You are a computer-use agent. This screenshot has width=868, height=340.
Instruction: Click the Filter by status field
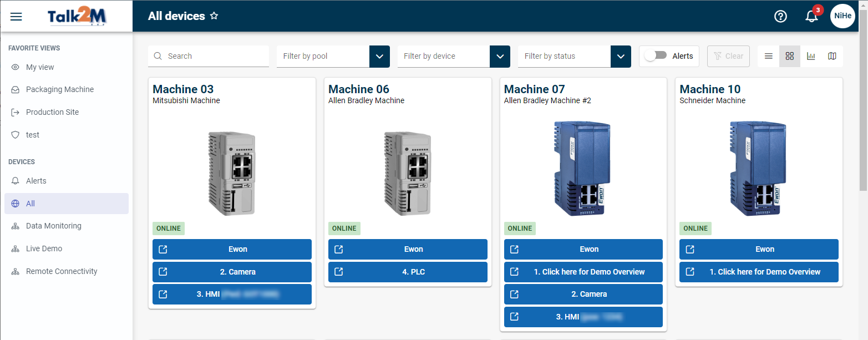pos(565,56)
